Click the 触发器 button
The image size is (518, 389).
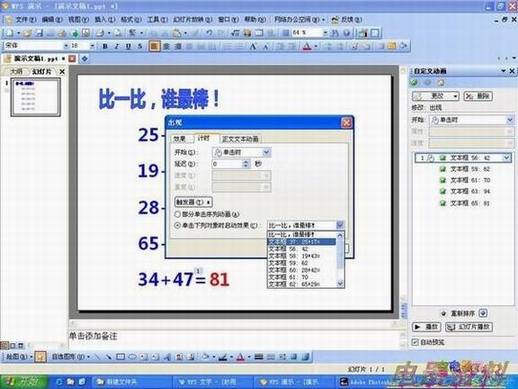click(193, 202)
